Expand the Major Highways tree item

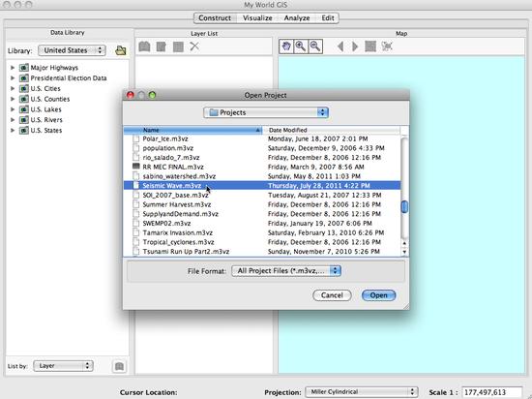pyautogui.click(x=13, y=68)
